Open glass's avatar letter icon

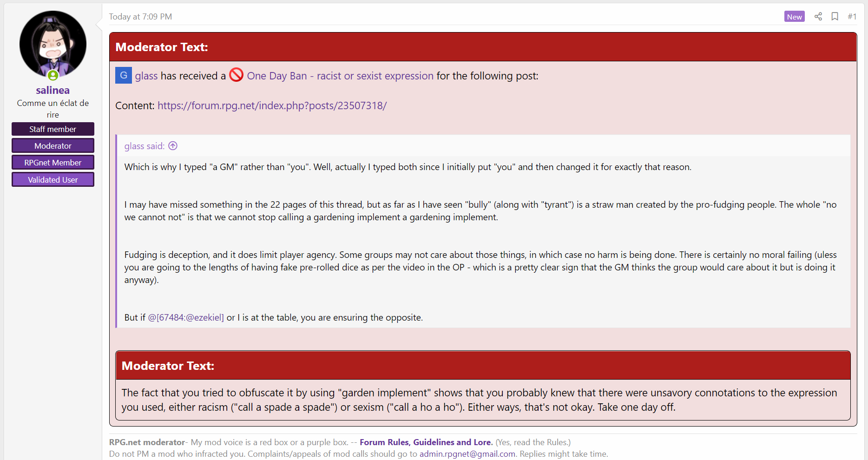(x=124, y=75)
